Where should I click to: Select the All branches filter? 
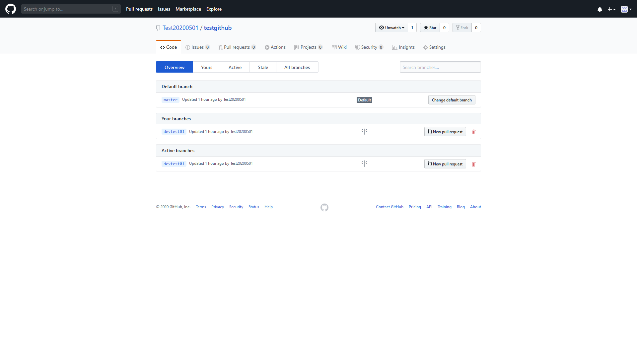point(297,67)
